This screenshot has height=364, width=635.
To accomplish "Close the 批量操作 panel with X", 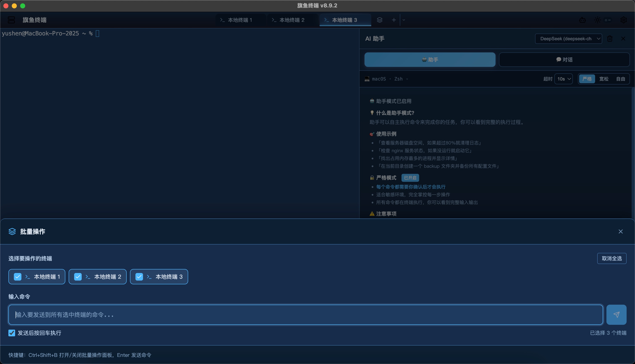I will click(621, 231).
